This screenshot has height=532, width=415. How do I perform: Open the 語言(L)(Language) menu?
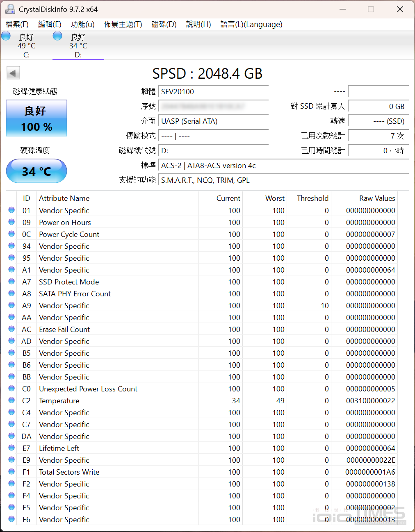click(x=251, y=25)
